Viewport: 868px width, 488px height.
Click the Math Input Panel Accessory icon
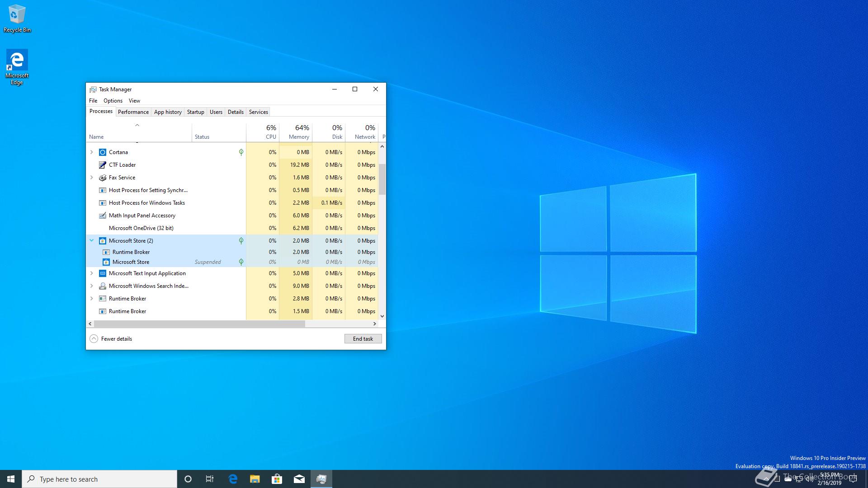103,216
